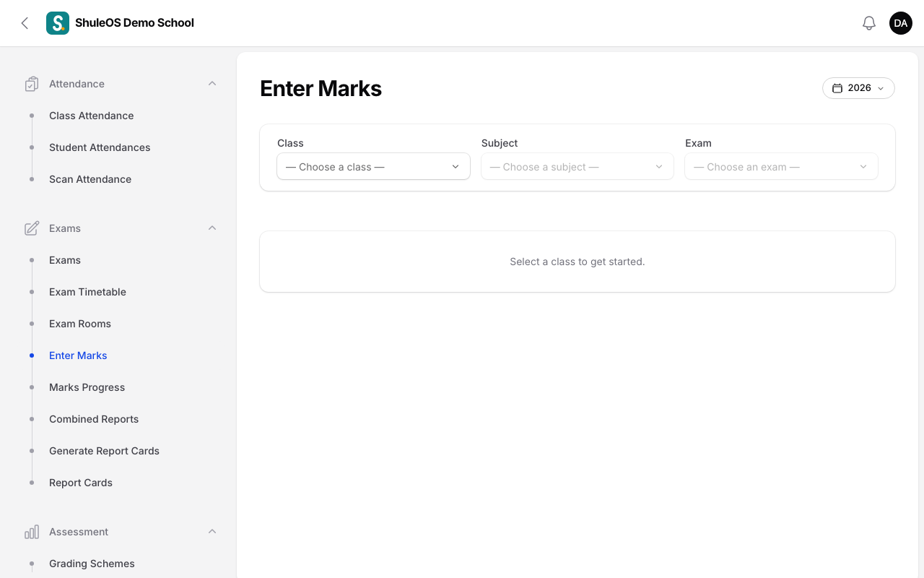924x578 pixels.
Task: Open Student Attendances page
Action: pos(100,147)
